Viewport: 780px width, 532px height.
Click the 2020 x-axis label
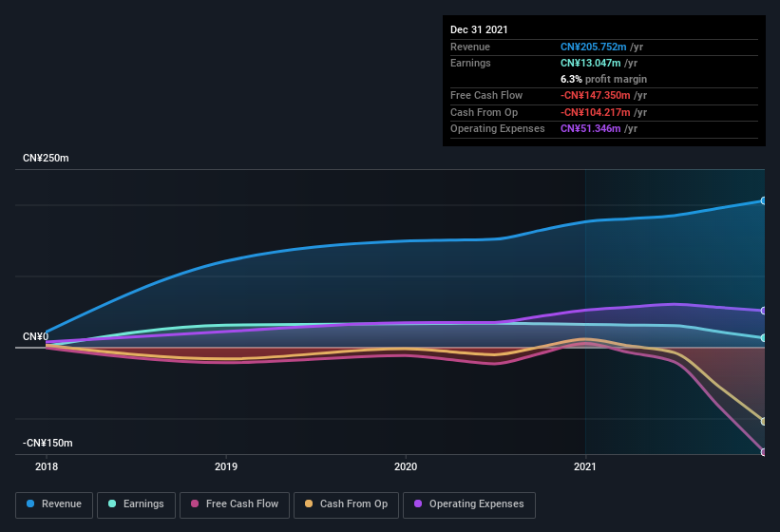(x=406, y=466)
